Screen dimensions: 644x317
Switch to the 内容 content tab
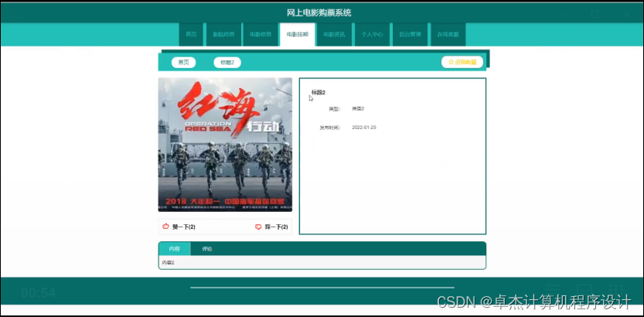coord(174,249)
